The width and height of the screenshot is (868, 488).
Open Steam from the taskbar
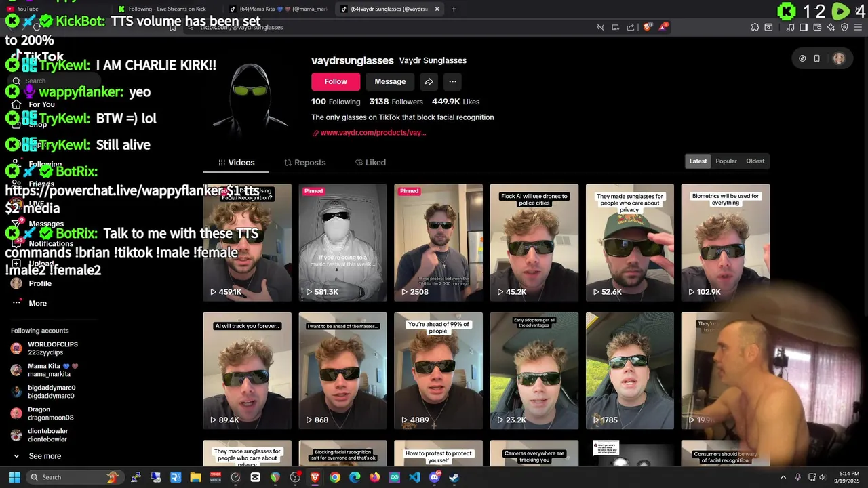[x=454, y=477]
